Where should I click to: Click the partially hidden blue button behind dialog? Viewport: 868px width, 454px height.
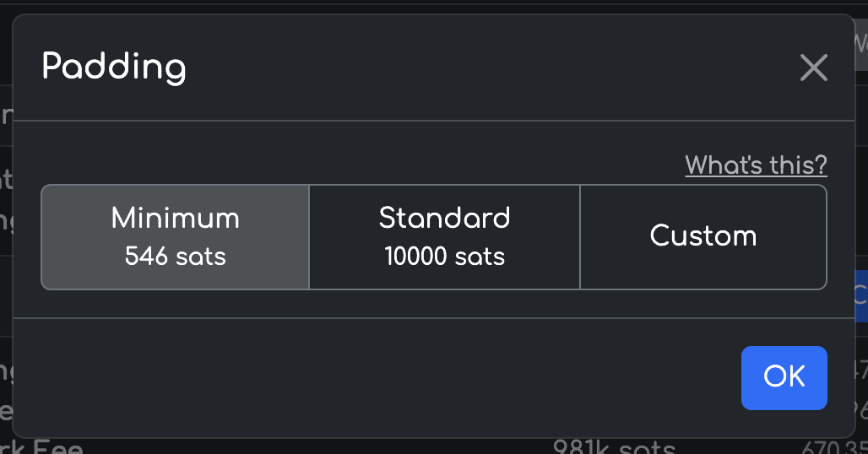click(x=860, y=295)
